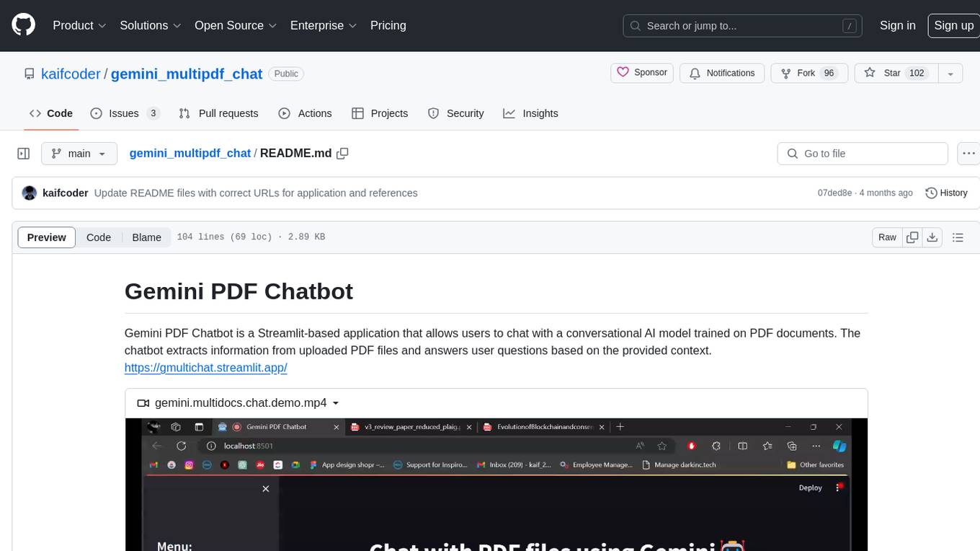
Task: Click the fork count 96
Action: point(829,73)
